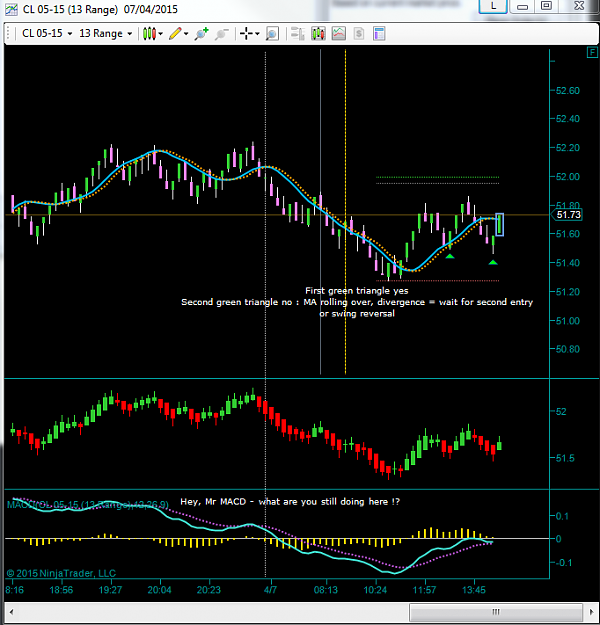Screen dimensions: 600x625
Task: Click the 51.5 label on second panel axis
Action: (x=565, y=458)
